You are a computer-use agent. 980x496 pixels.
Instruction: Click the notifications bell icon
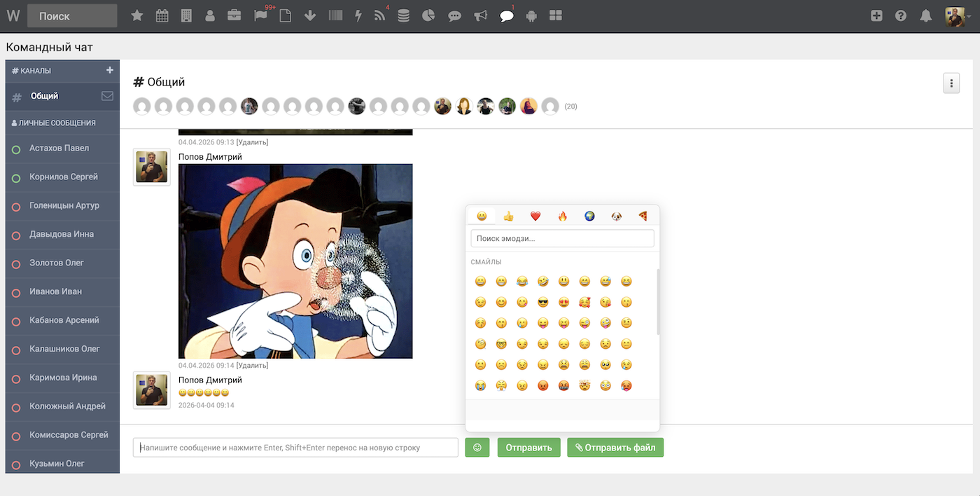coord(926,15)
